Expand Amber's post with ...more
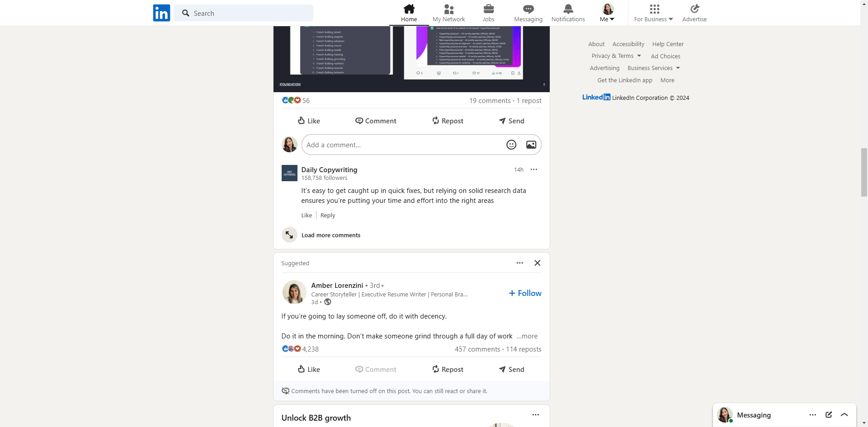The width and height of the screenshot is (868, 427). (527, 336)
